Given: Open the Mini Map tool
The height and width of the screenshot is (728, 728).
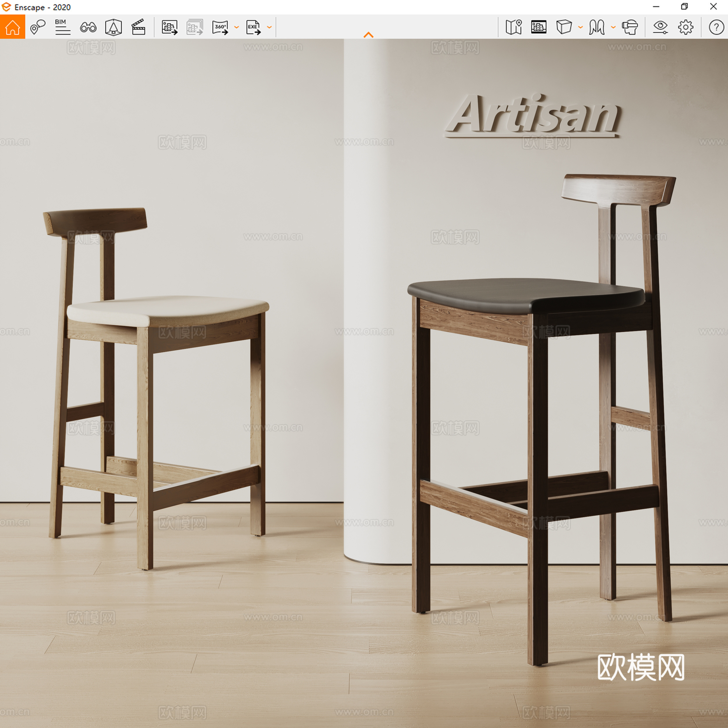Looking at the screenshot, I should click(514, 27).
